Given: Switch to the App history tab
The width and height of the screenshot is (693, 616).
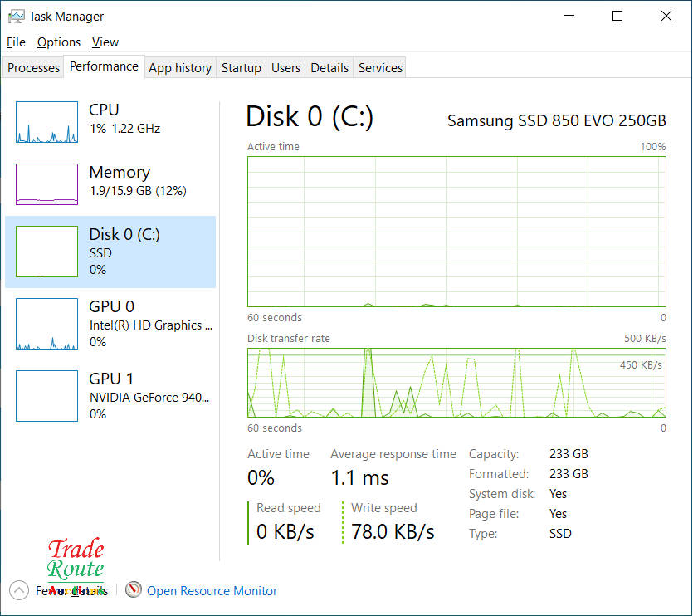Looking at the screenshot, I should [x=180, y=68].
